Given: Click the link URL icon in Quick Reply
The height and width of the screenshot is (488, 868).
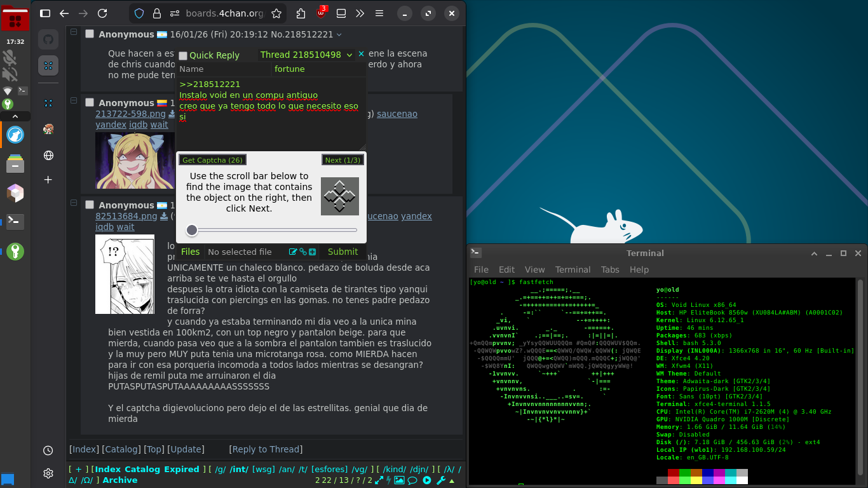Looking at the screenshot, I should [x=303, y=252].
